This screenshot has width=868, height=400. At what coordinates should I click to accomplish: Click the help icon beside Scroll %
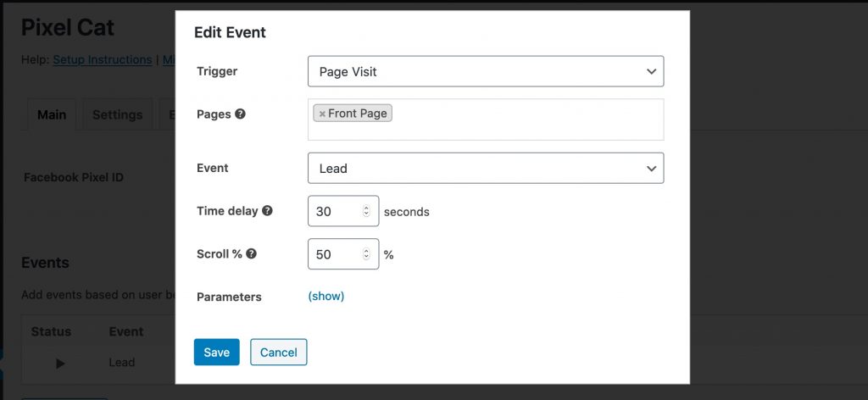[x=251, y=253]
